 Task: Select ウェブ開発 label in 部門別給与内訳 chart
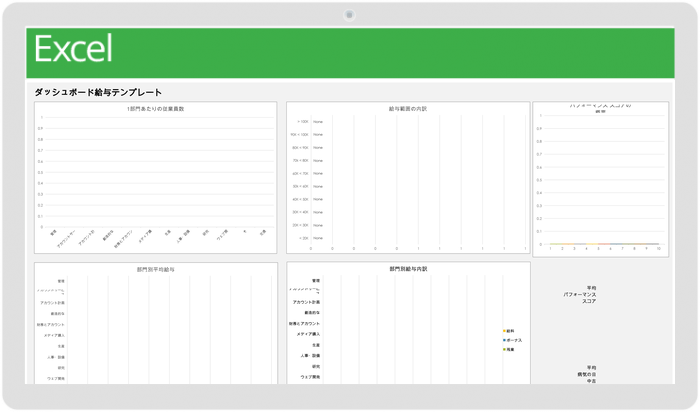coord(310,377)
